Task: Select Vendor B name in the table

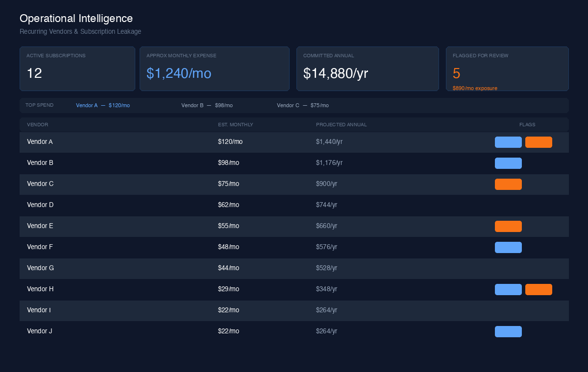Action: [x=40, y=163]
